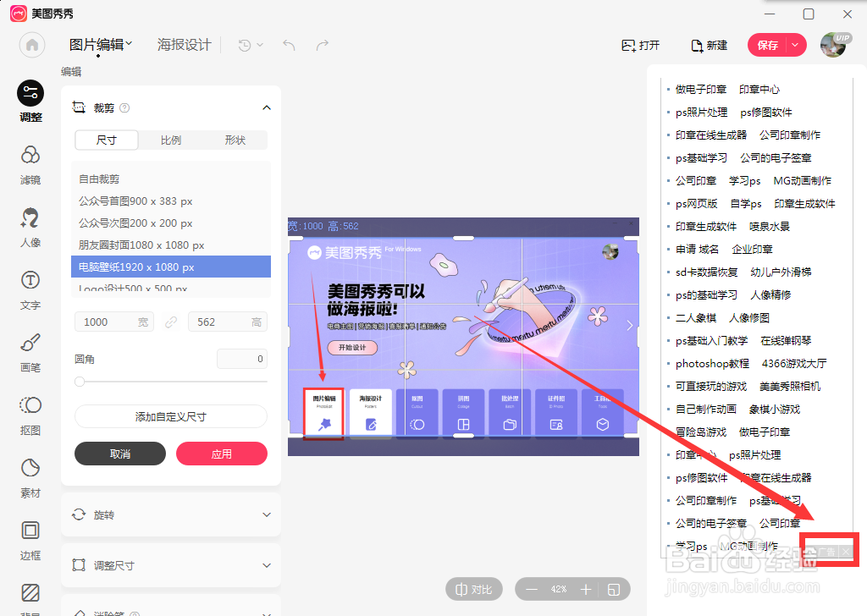The image size is (867, 616).
Task: Click the 应用 apply button
Action: click(x=222, y=454)
